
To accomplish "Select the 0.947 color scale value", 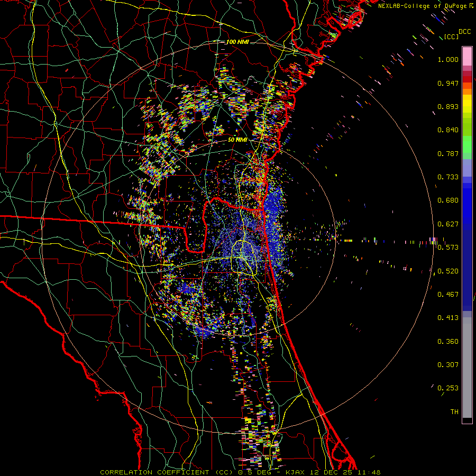I will (448, 83).
